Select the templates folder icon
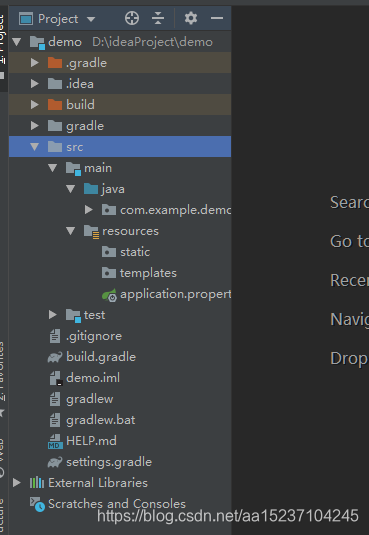369x535 pixels. 109,273
